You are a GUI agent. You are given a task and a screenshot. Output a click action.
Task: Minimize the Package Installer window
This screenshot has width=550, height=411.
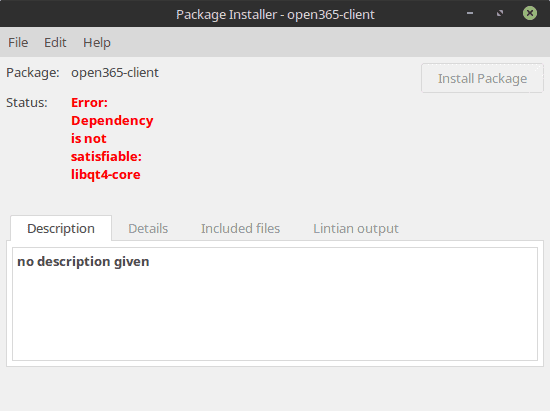click(x=470, y=14)
